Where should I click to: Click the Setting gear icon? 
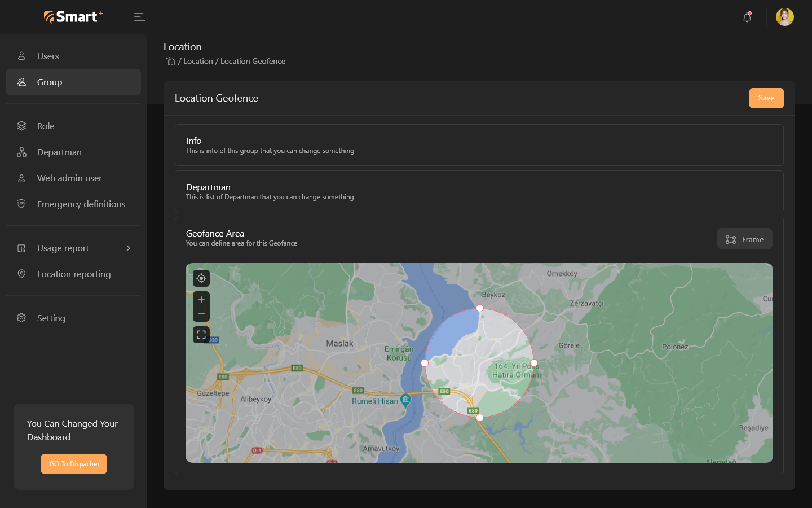pos(21,318)
